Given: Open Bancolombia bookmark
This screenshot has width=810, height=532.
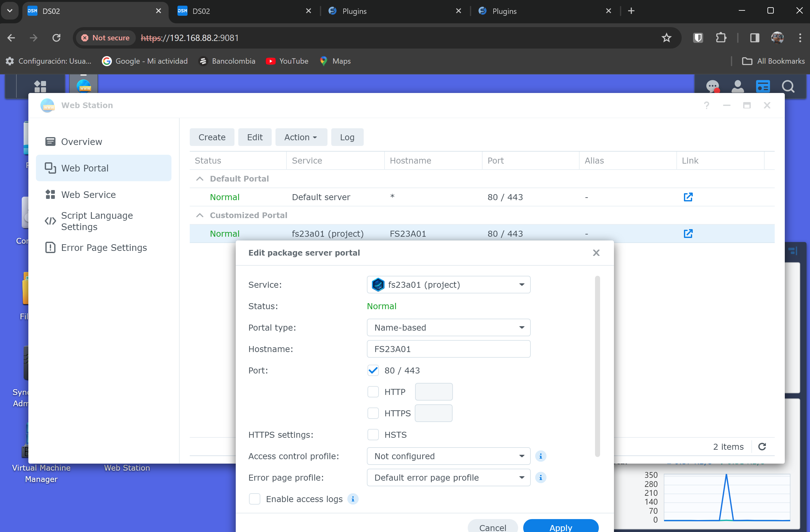Looking at the screenshot, I should tap(227, 61).
